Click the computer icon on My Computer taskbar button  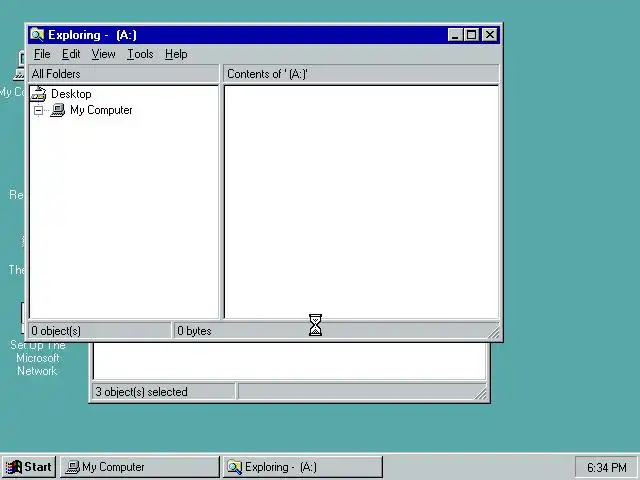[73, 467]
